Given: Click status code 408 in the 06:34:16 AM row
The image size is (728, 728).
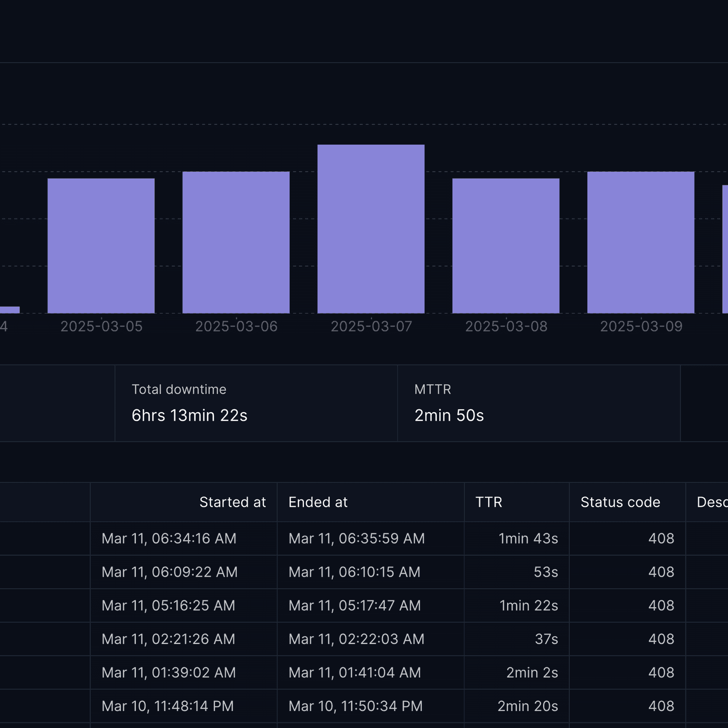Looking at the screenshot, I should [x=662, y=539].
